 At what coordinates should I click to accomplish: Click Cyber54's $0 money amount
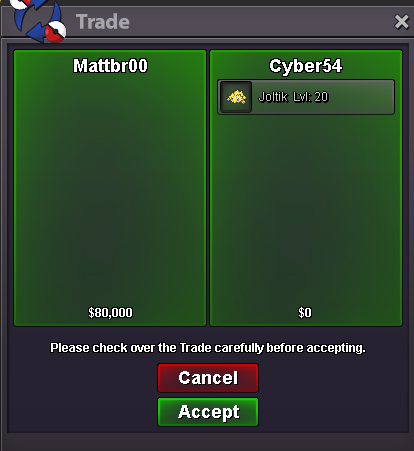[x=305, y=313]
